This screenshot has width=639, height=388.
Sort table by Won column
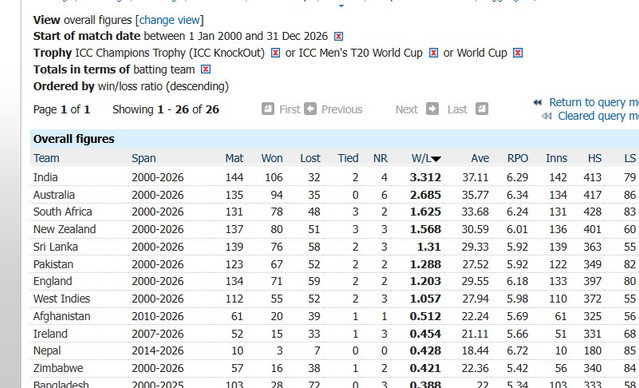pyautogui.click(x=272, y=158)
